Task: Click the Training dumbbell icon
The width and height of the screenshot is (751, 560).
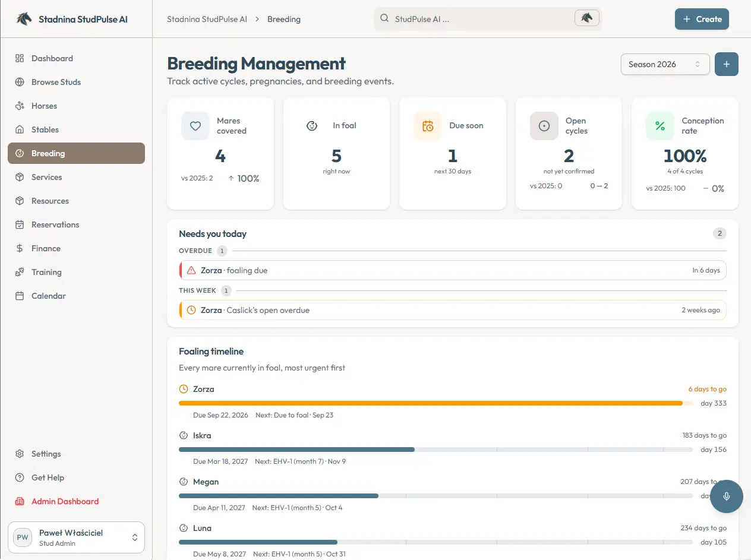Action: click(20, 272)
